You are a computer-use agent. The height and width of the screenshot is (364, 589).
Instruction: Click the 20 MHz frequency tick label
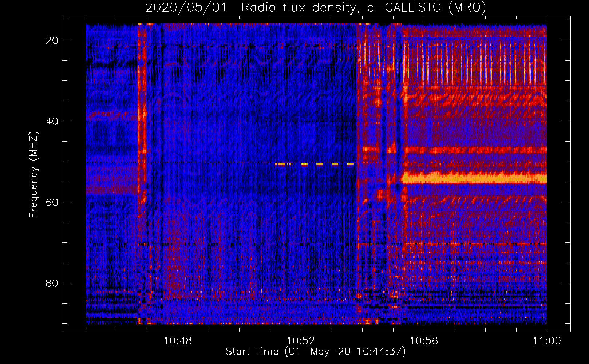click(52, 40)
